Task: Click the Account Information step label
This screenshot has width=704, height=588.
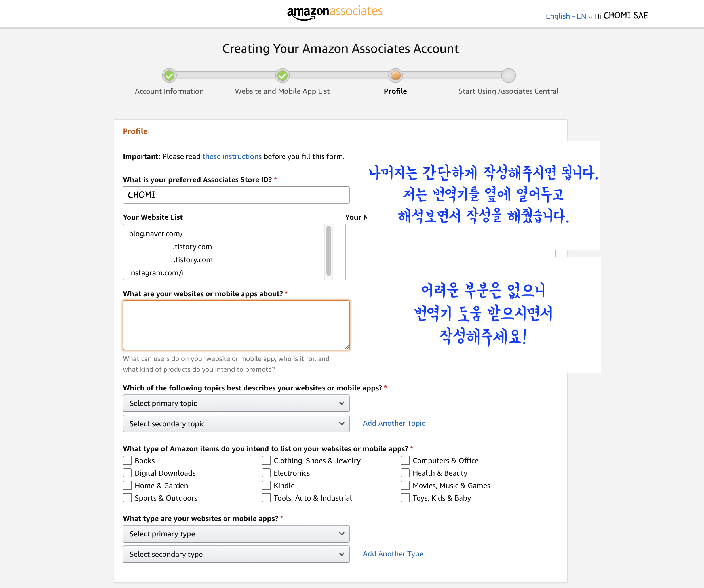Action: pos(169,91)
